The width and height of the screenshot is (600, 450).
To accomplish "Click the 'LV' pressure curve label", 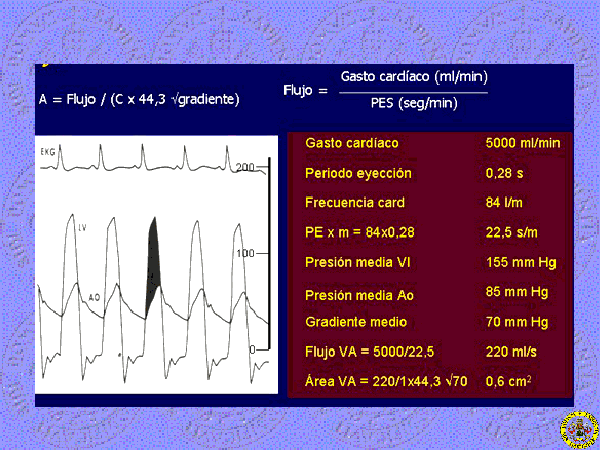I will tap(82, 228).
